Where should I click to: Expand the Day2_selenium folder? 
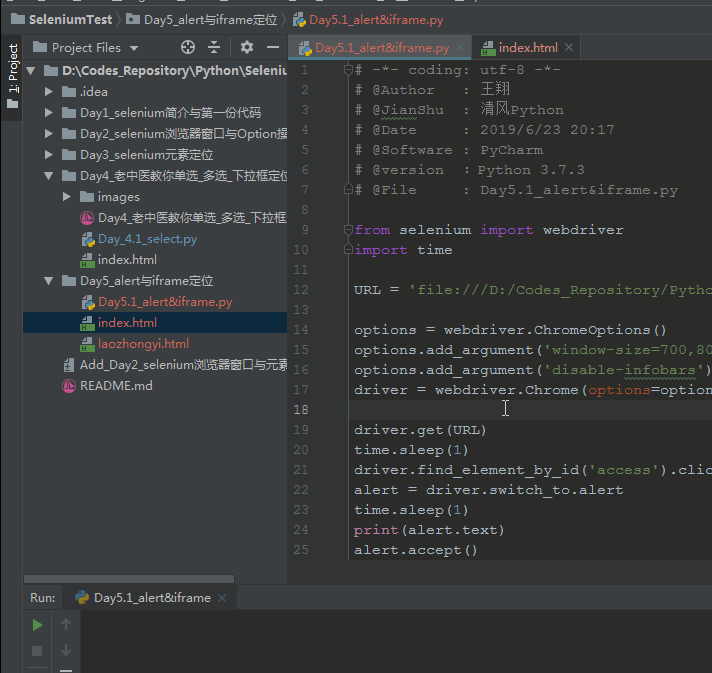coord(49,134)
